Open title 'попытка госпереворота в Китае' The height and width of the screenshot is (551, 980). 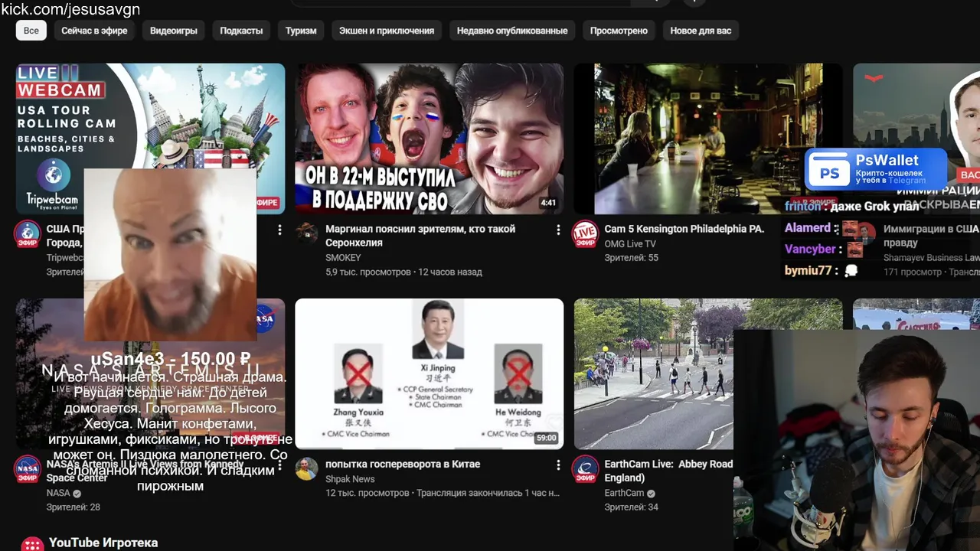[403, 464]
